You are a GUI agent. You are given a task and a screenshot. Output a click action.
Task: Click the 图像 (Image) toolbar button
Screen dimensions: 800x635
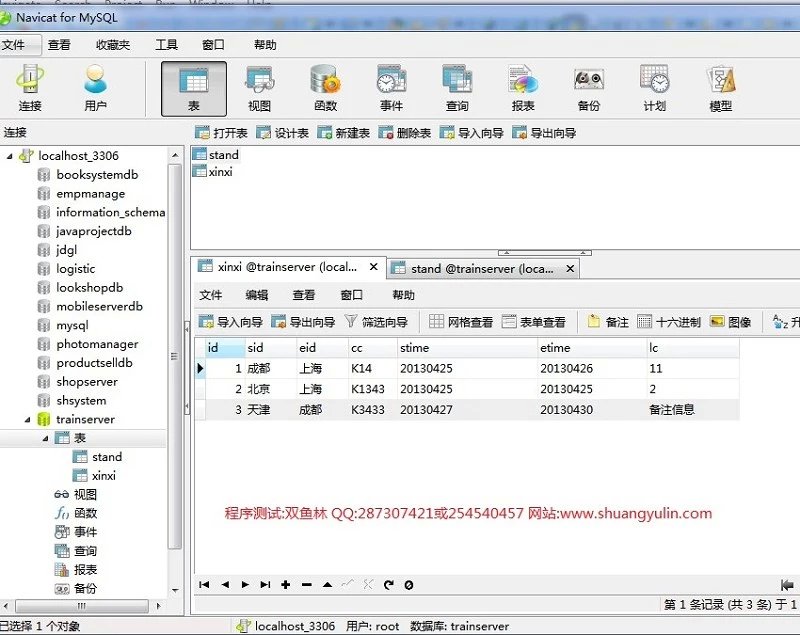pos(731,322)
